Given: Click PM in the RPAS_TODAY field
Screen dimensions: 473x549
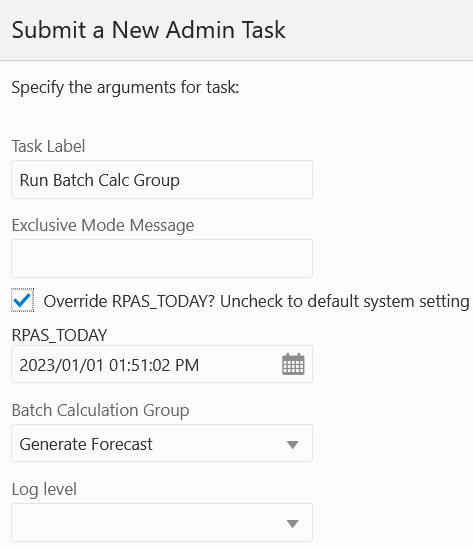Looking at the screenshot, I should [x=187, y=365].
